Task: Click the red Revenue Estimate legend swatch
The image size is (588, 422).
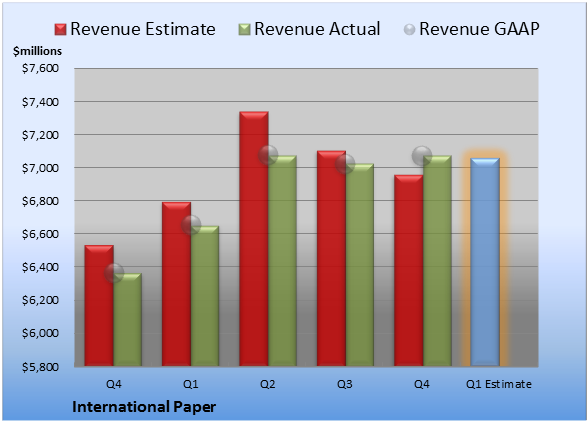Action: pos(60,30)
